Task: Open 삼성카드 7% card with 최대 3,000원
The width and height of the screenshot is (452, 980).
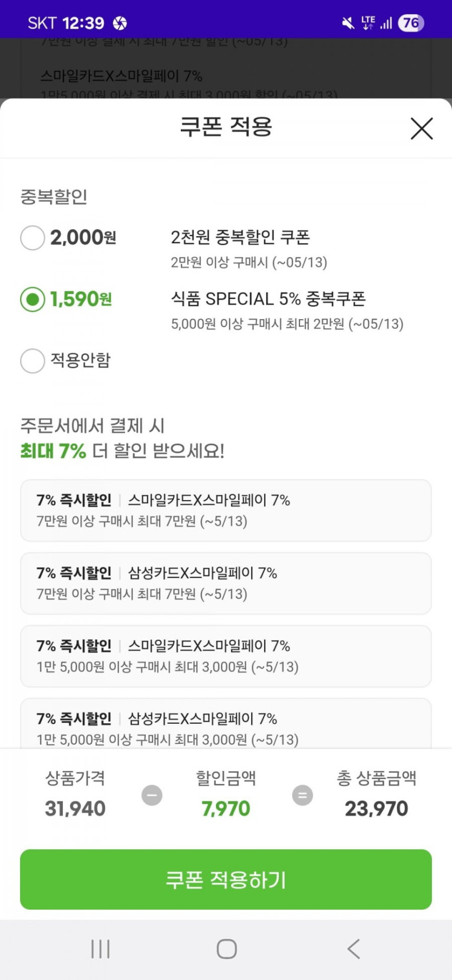Action: 226,726
